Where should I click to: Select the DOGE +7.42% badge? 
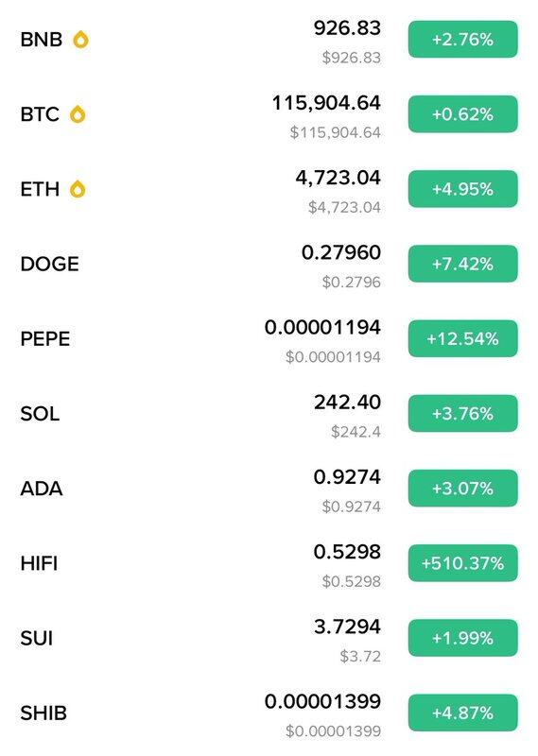[462, 264]
